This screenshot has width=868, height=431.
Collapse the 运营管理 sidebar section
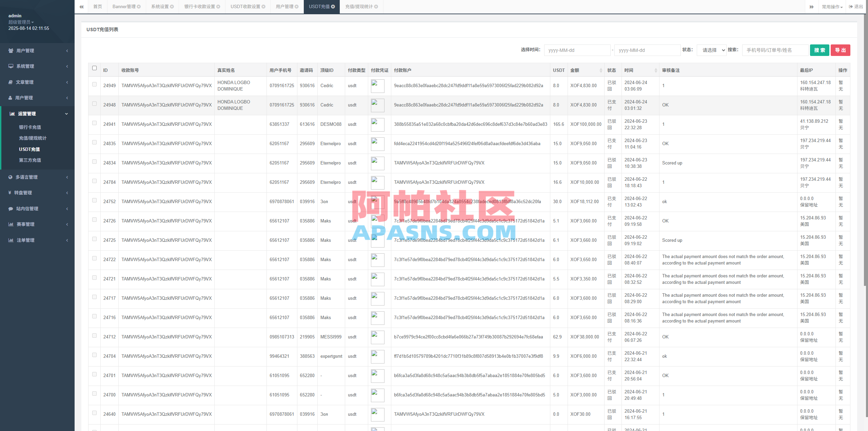click(x=66, y=114)
